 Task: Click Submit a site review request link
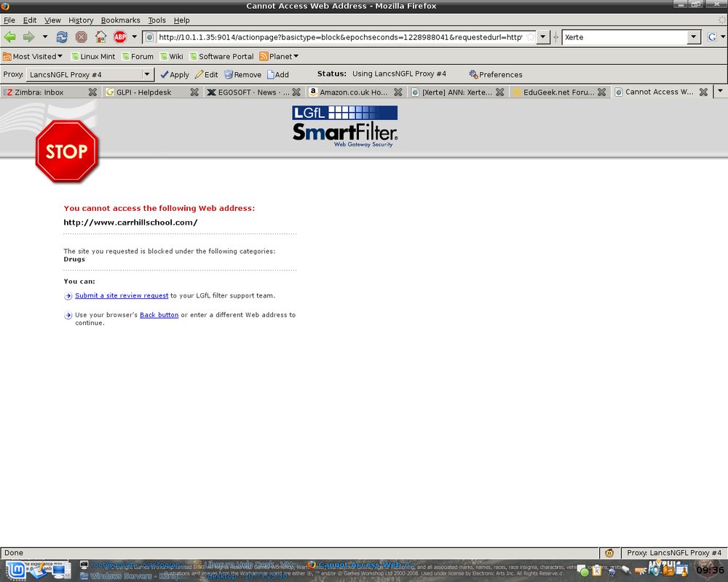click(x=122, y=295)
